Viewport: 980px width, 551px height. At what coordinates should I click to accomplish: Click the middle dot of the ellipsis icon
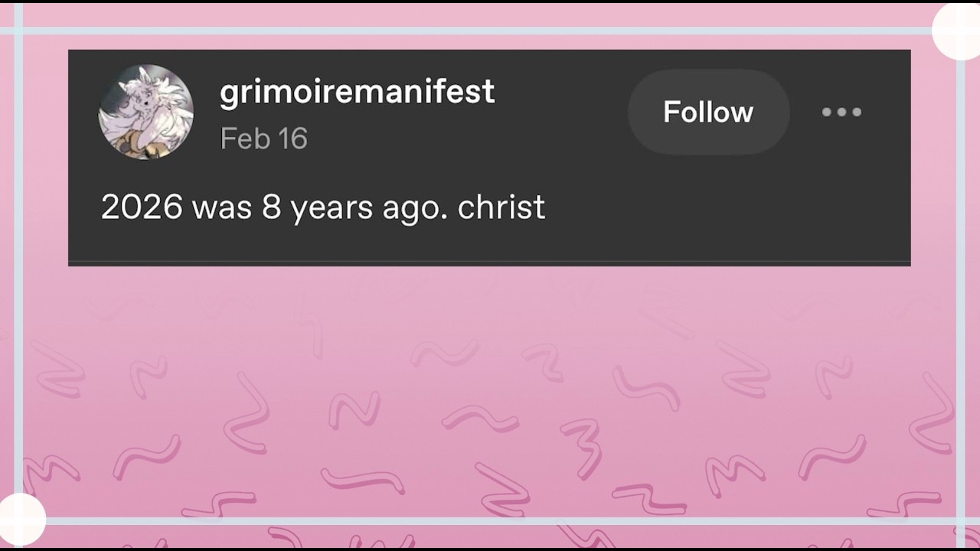click(841, 112)
